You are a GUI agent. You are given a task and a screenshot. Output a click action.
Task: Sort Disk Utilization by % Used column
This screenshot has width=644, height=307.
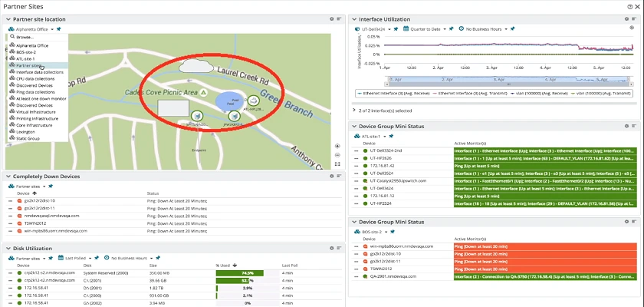(224, 266)
